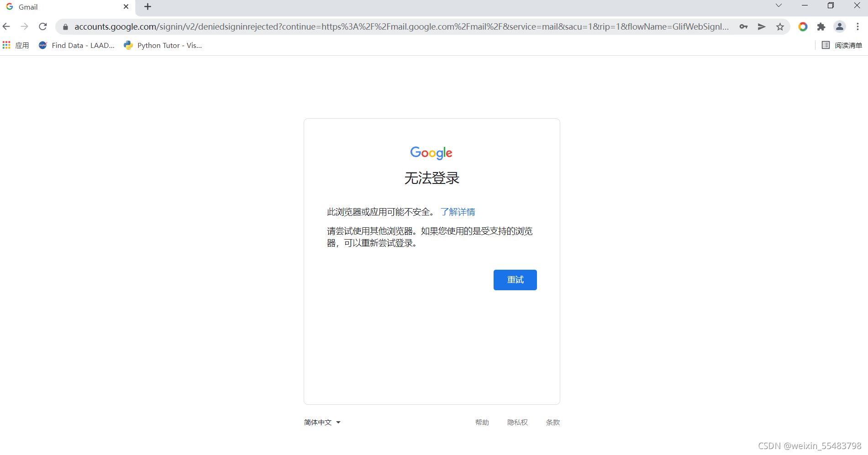The image size is (868, 455).
Task: Click the Google logo
Action: (431, 153)
